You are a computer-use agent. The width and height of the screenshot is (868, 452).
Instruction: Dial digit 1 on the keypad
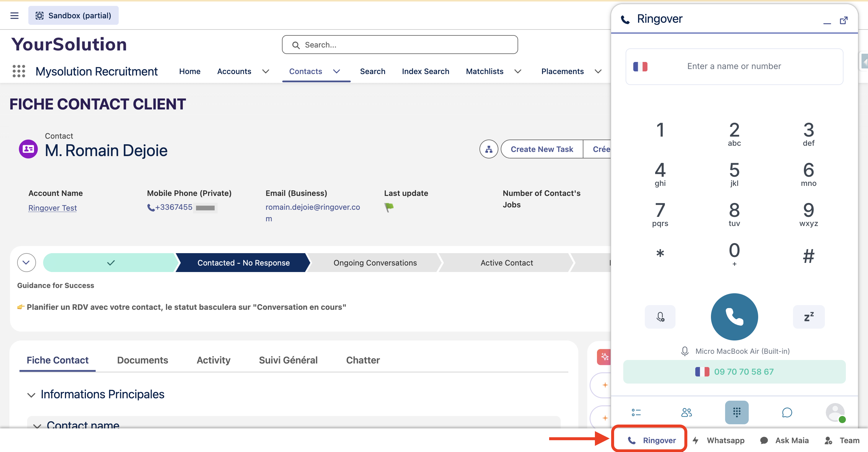[x=660, y=130]
